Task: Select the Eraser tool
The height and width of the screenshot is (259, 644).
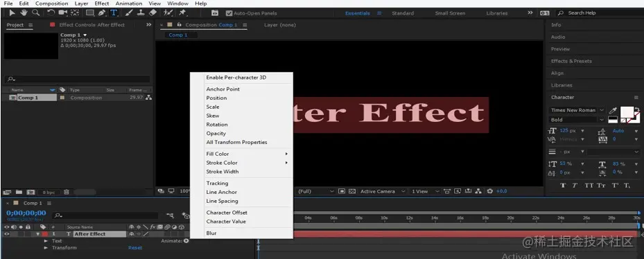Action: (153, 12)
